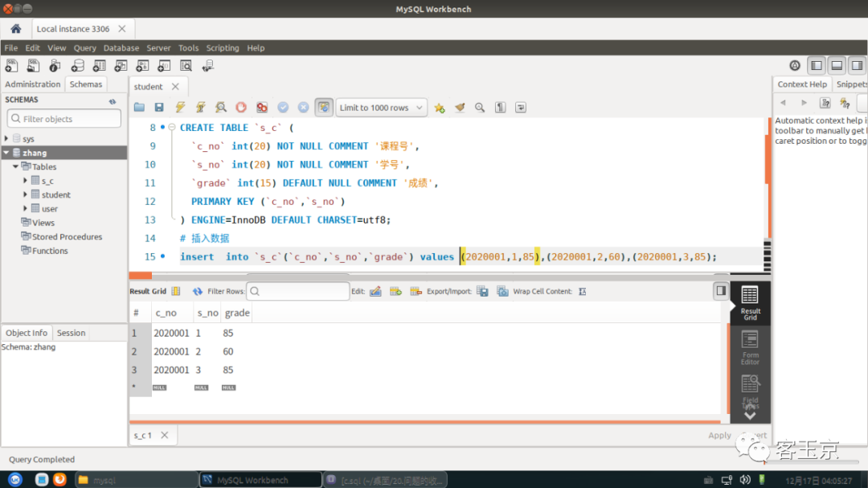Search table data toolbar icon
Screen dimensions: 868x488
pyautogui.click(x=186, y=66)
